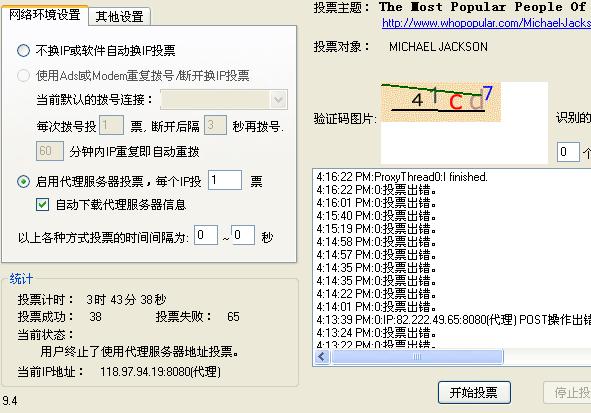591x413 pixels.
Task: Click the 每个IP投 votes input field
Action: pyautogui.click(x=225, y=180)
